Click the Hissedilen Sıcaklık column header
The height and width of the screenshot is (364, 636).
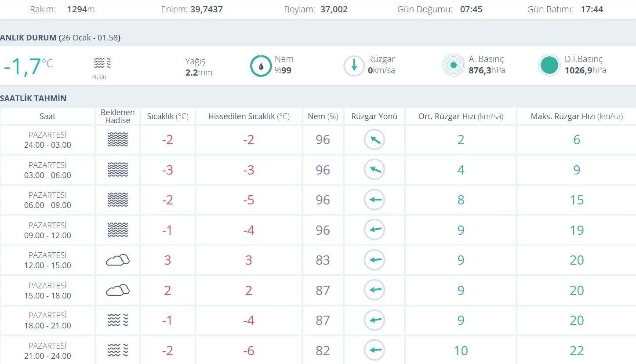pyautogui.click(x=249, y=116)
